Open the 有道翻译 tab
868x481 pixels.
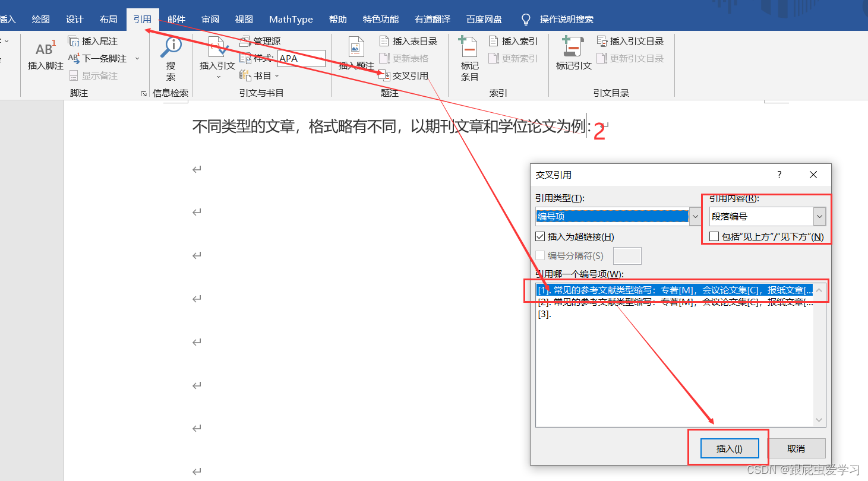(x=433, y=20)
